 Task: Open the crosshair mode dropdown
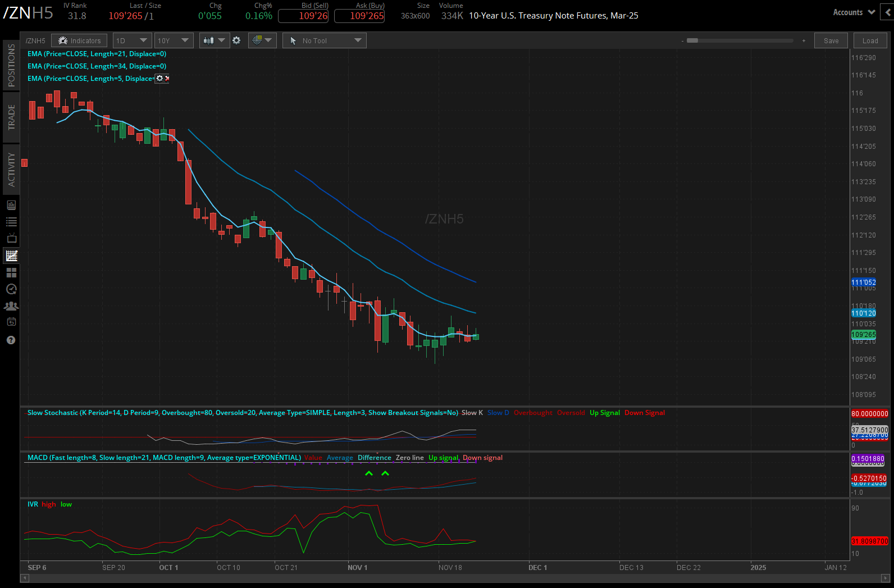click(262, 40)
